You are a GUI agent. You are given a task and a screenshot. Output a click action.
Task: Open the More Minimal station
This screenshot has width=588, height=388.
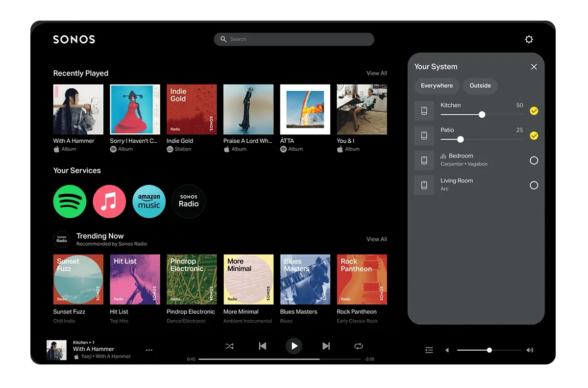(248, 280)
